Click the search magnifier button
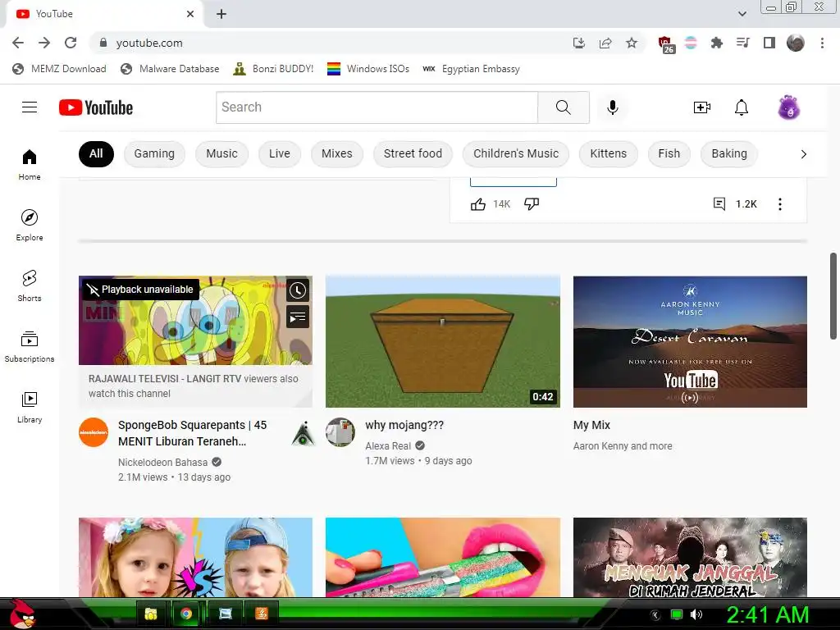 tap(563, 107)
